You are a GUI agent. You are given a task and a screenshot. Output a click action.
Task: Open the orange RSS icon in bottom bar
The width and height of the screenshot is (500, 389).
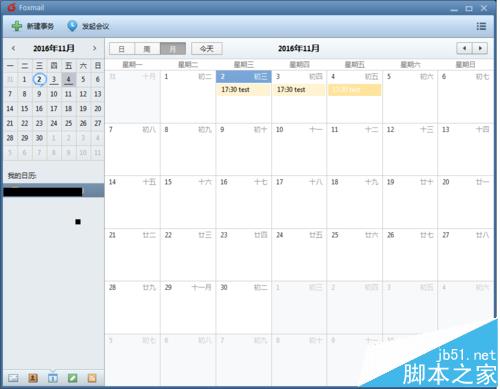(92, 378)
